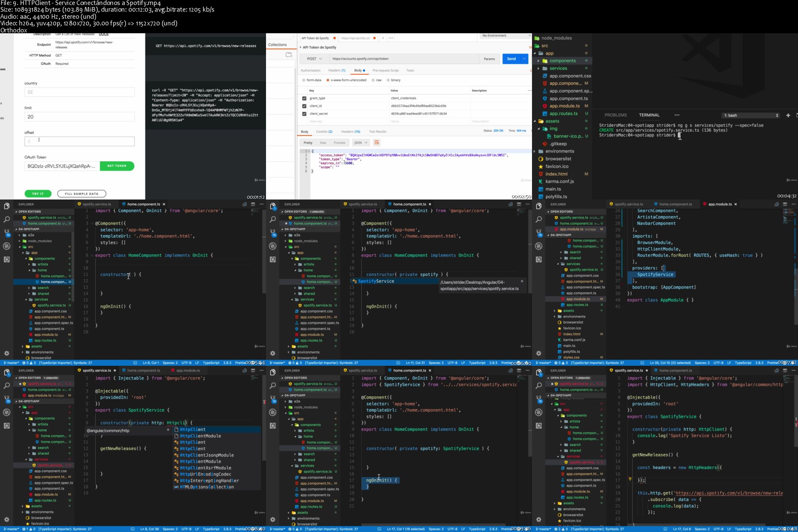Open the arrow dropdown beside the Send button
Image resolution: width=798 pixels, height=532 pixels.
525,59
